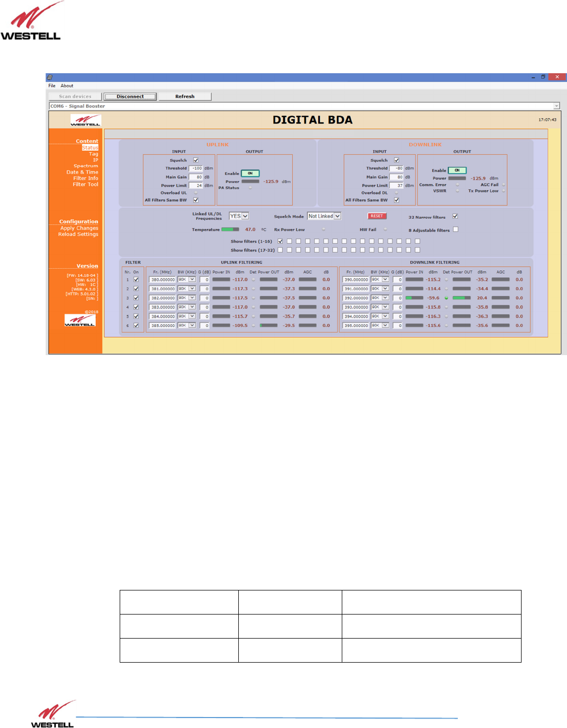
Task: Open the BW dropdown for uplink 380.000000
Action: [187, 279]
